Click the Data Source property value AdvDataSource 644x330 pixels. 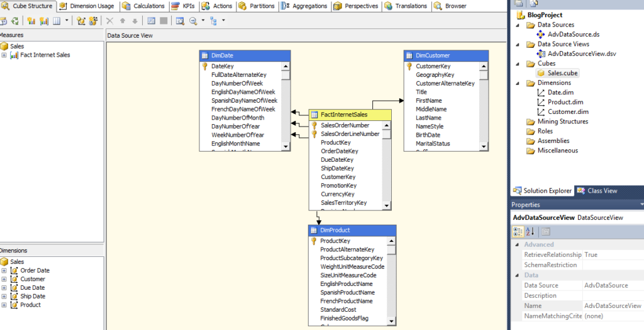(x=613, y=285)
